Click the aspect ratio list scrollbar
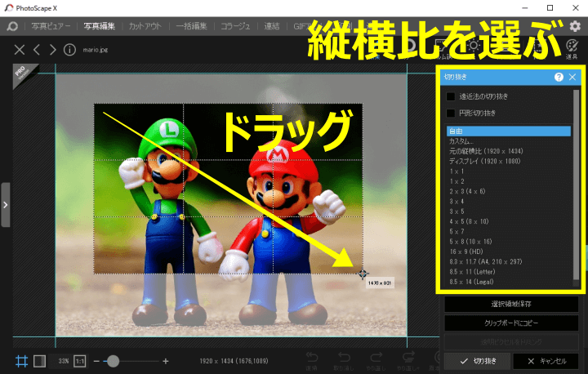 pyautogui.click(x=577, y=185)
